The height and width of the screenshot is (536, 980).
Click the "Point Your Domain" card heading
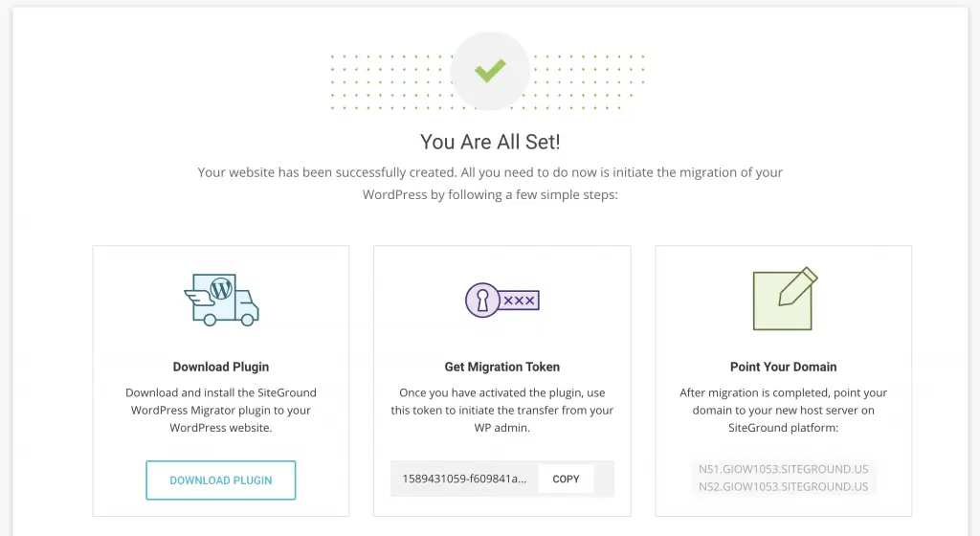[783, 367]
